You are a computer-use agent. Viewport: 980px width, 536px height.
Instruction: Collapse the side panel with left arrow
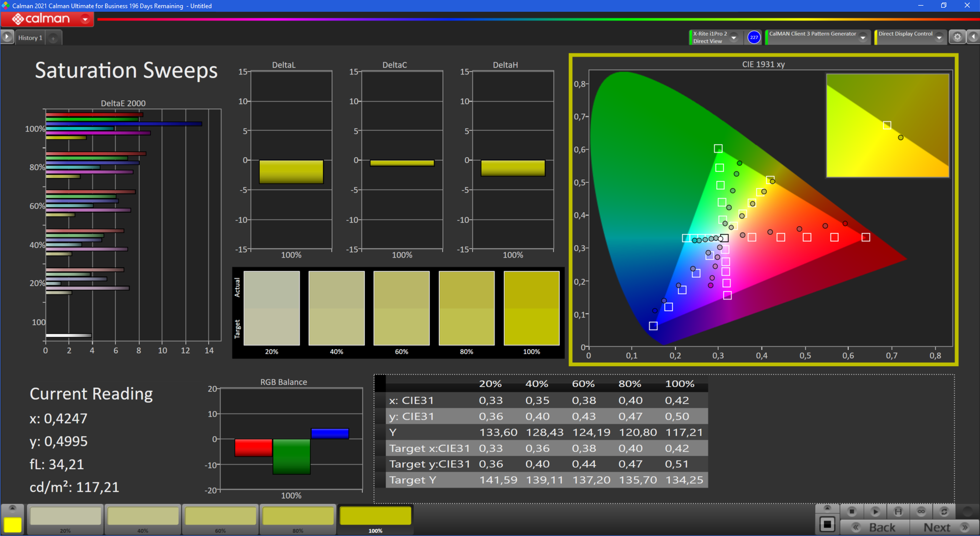973,37
